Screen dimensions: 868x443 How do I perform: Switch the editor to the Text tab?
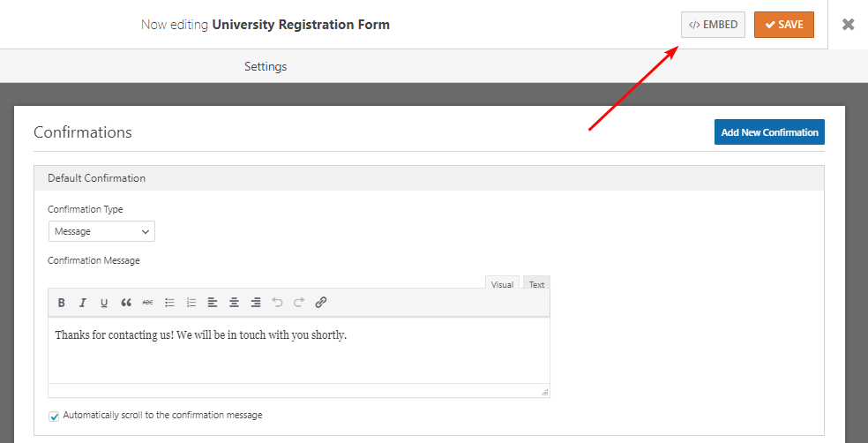[536, 284]
